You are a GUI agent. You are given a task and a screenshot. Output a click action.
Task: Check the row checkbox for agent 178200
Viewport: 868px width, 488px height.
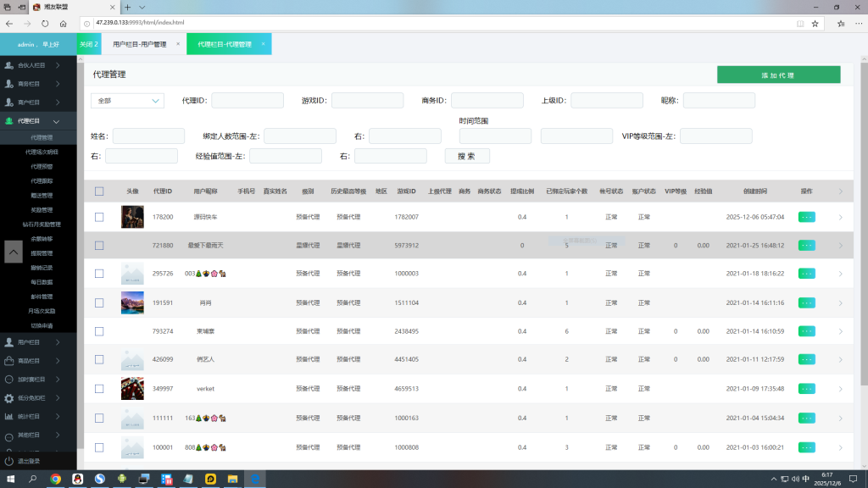tap(99, 217)
